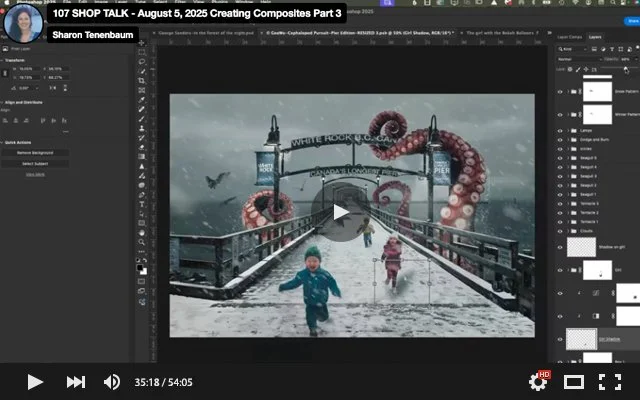Select the Lasso tool
640x400 pixels.
tap(142, 62)
